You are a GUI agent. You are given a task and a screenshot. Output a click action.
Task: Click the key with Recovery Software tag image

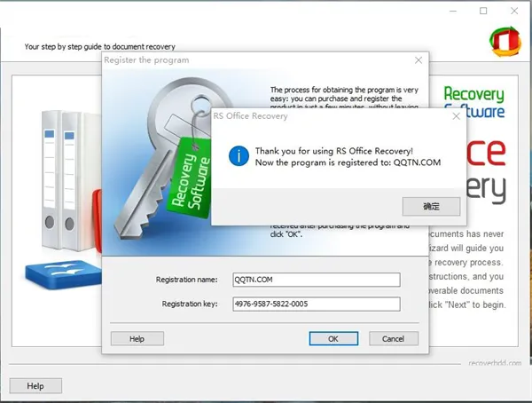point(163,158)
